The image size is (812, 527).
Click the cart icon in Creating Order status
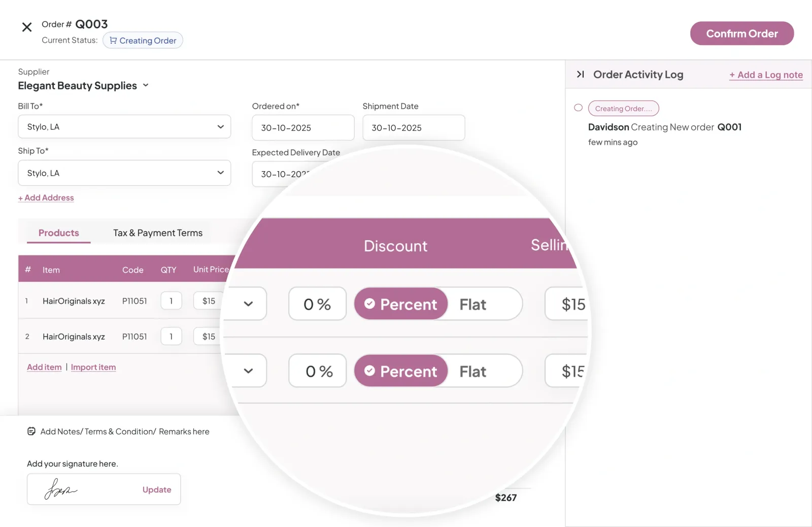click(113, 41)
